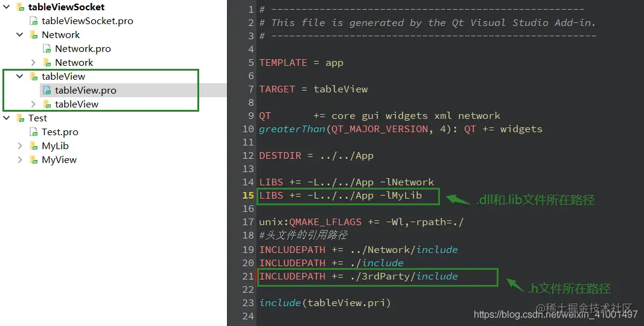
Task: Click the 'DESTDIR = ../../App' line
Action: (x=316, y=156)
